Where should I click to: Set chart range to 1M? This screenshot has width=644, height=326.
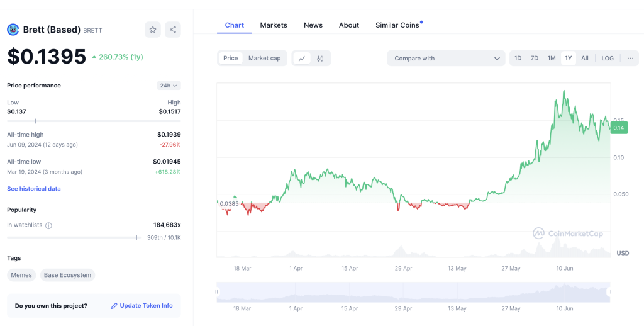point(552,59)
